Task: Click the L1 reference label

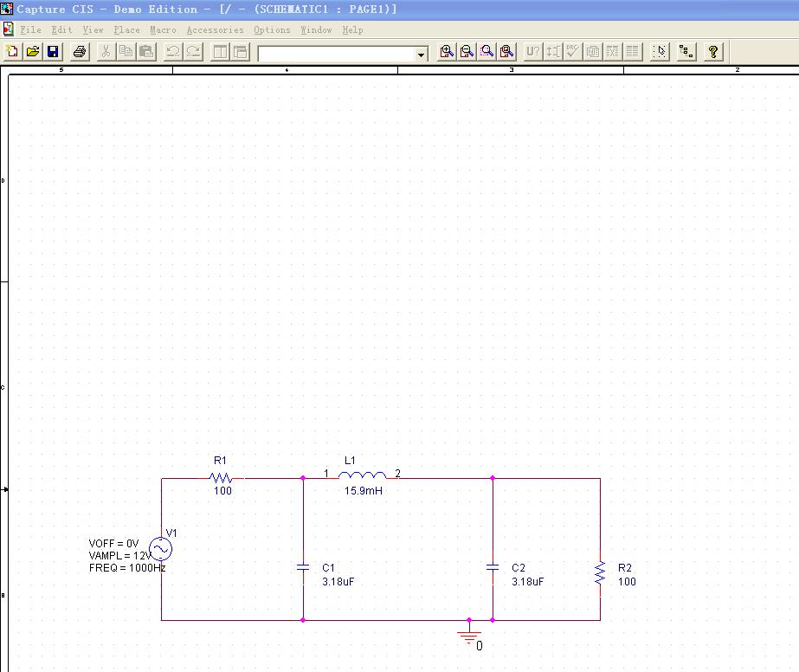Action: 350,461
